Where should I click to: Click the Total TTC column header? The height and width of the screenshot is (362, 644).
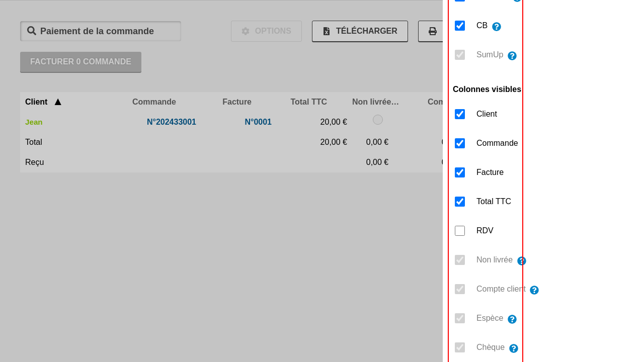[308, 102]
